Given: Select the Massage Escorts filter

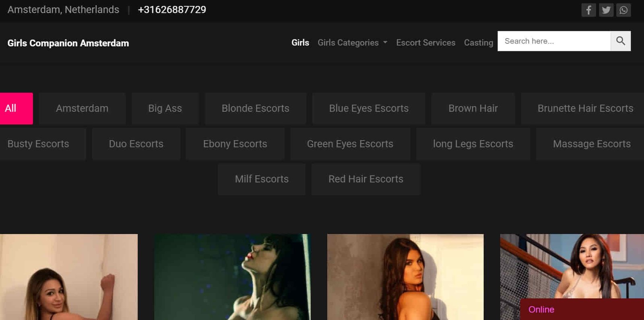Looking at the screenshot, I should tap(591, 144).
